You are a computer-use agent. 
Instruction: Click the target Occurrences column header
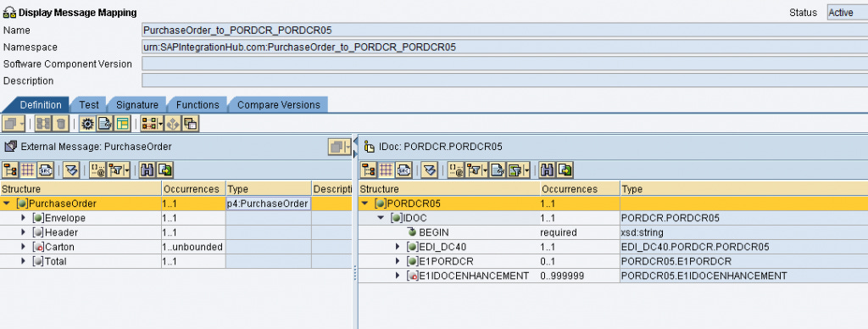tap(580, 189)
